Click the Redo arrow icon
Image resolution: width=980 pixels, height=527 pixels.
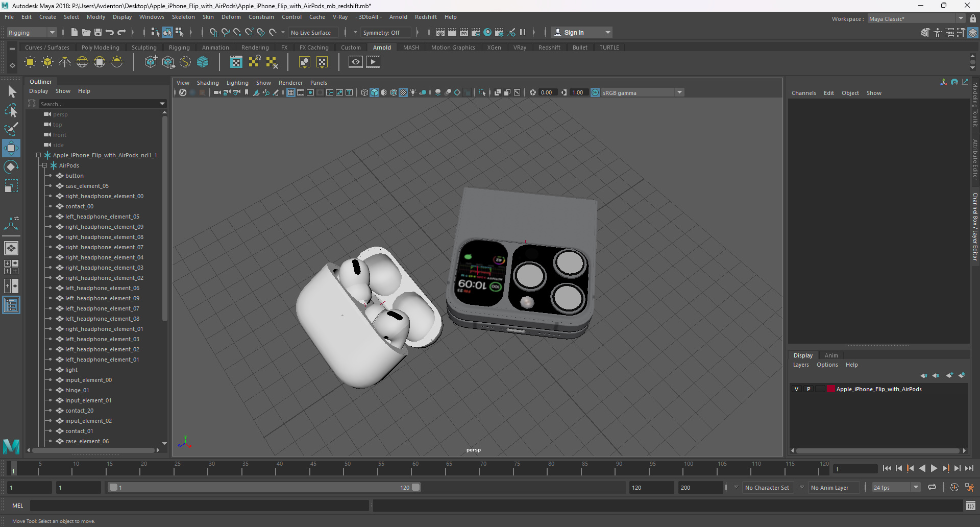pyautogui.click(x=121, y=32)
